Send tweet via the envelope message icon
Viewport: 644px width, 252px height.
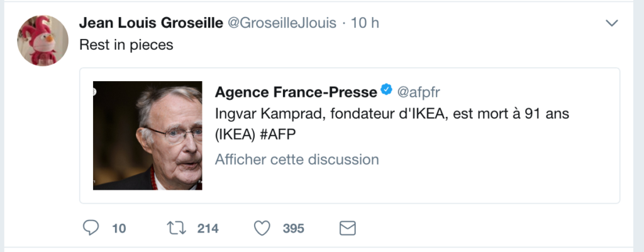pos(348,228)
